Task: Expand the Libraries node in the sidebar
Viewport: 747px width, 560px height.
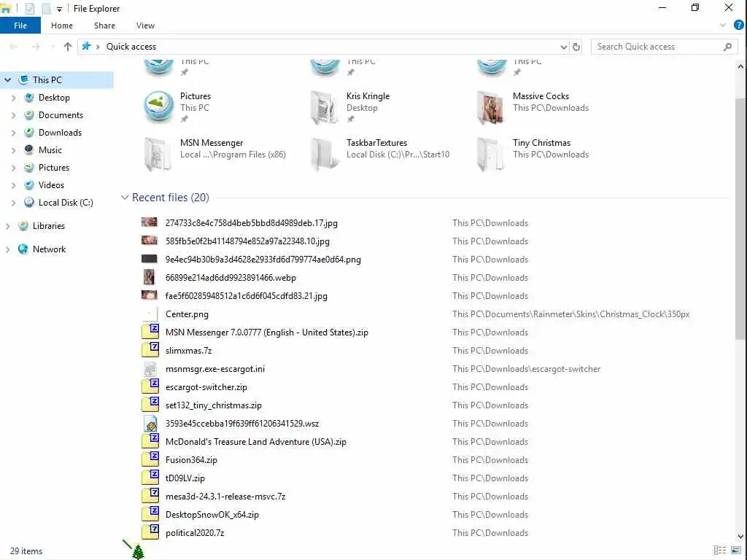Action: click(x=7, y=226)
